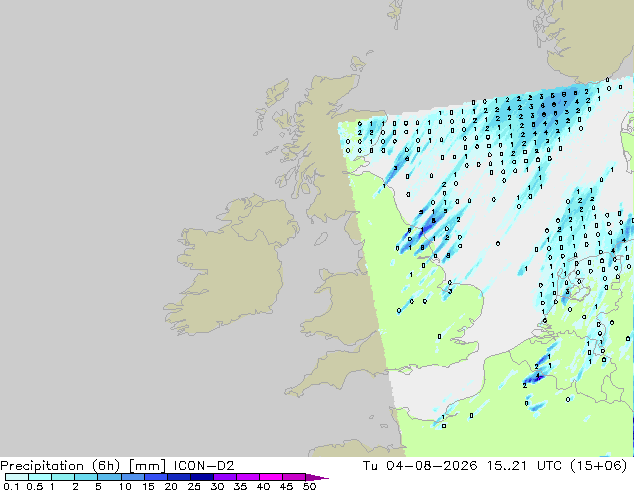Select the 40–45 mm magenta legend swatch
Screen dimensions: 634x490
tap(271, 477)
